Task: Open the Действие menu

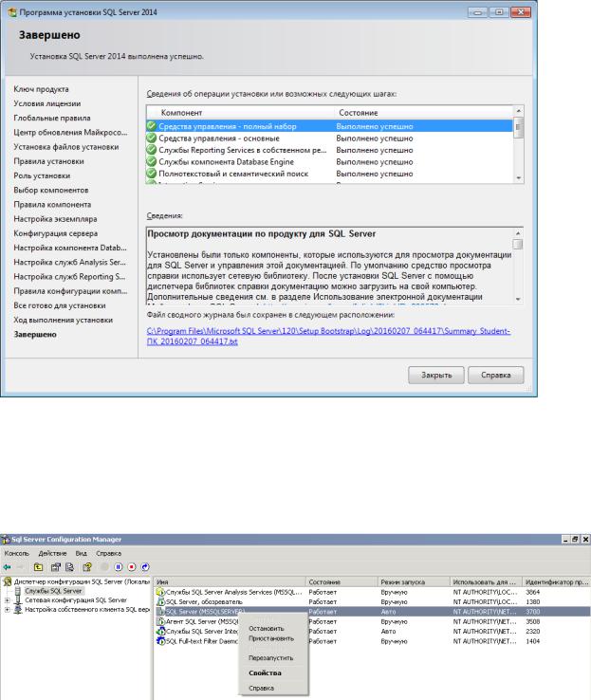Action: 52,553
